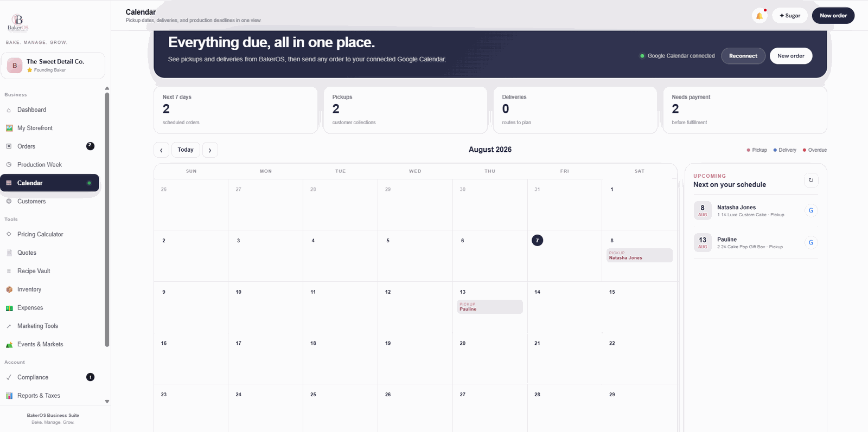This screenshot has width=868, height=432.
Task: Select the highlighted day 7 in the calendar
Action: pos(537,240)
